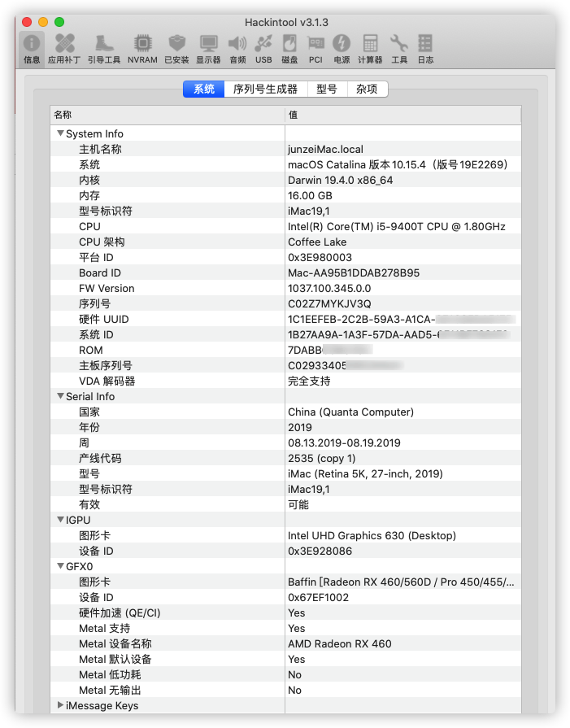Open the 日志 logs icon
The height and width of the screenshot is (728, 570).
click(425, 50)
